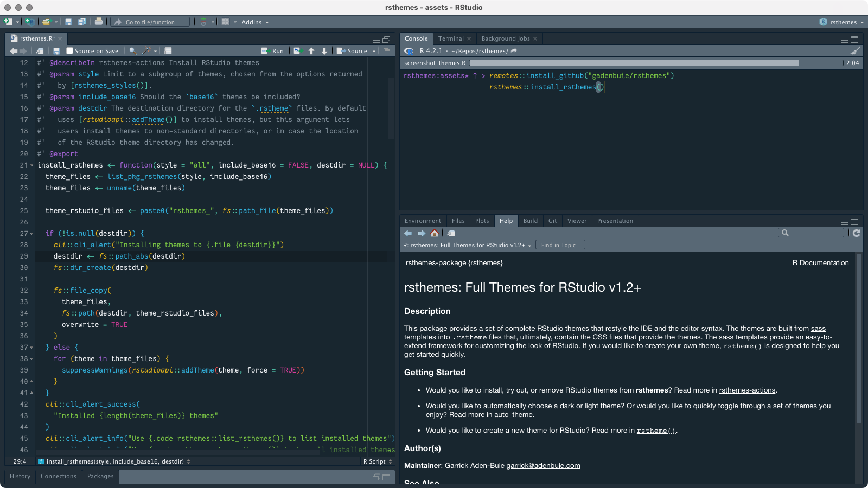The image size is (868, 488).
Task: Follow the auto_theme link
Action: click(513, 415)
